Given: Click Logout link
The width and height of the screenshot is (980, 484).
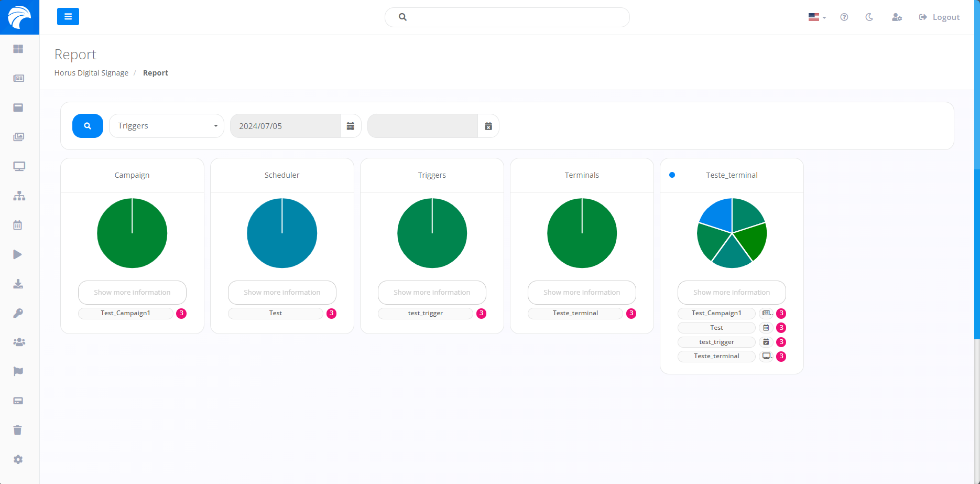Looking at the screenshot, I should point(939,17).
